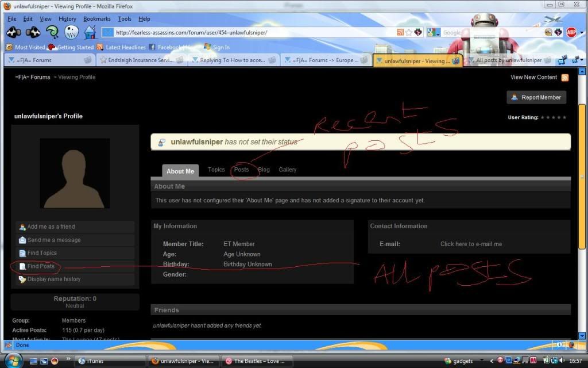Open the History menu

[x=67, y=19]
